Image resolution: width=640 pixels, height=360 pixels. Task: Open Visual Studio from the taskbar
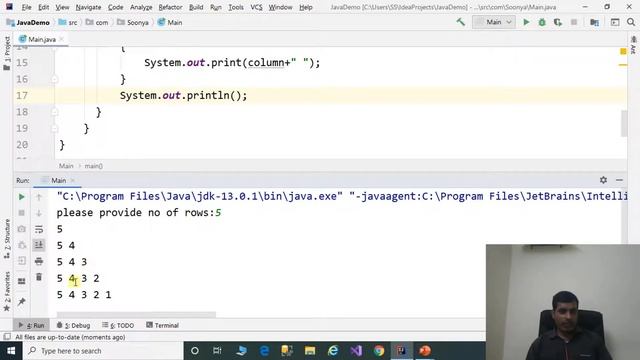click(356, 351)
